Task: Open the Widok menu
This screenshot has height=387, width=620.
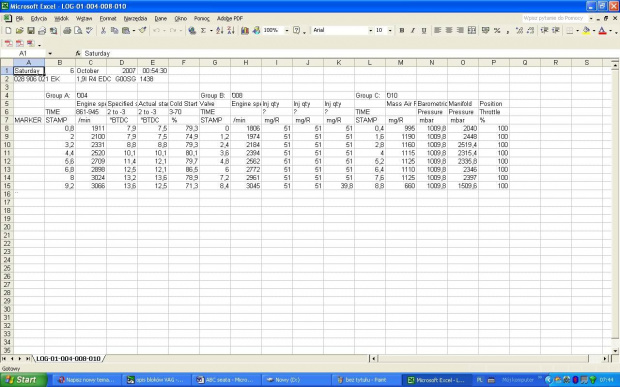Action: (x=61, y=19)
